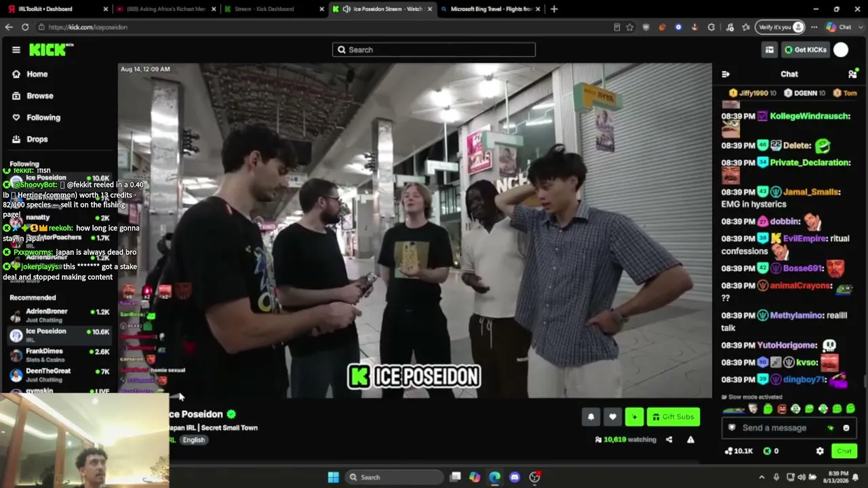The width and height of the screenshot is (868, 488).
Task: Click the green sparkle icon in message box
Action: 831,428
